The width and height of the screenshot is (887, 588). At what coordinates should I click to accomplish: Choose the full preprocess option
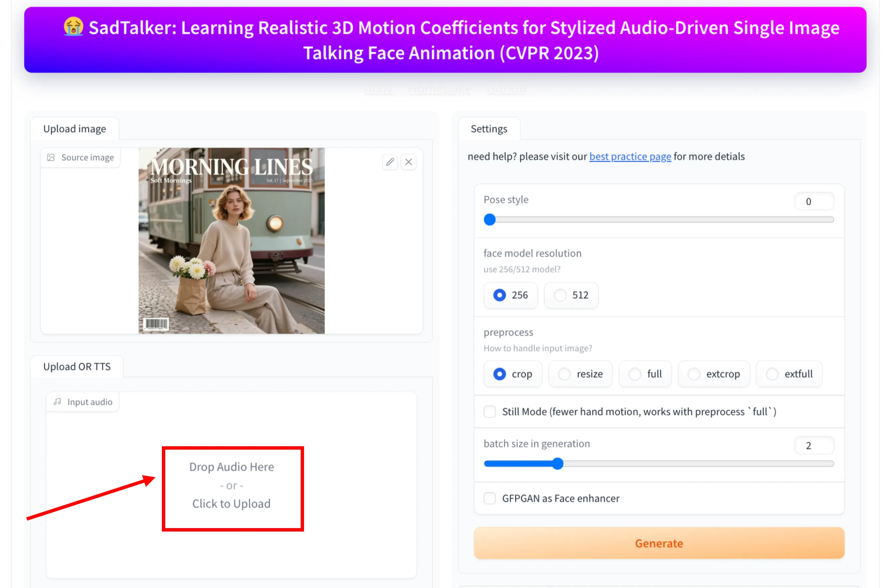634,374
